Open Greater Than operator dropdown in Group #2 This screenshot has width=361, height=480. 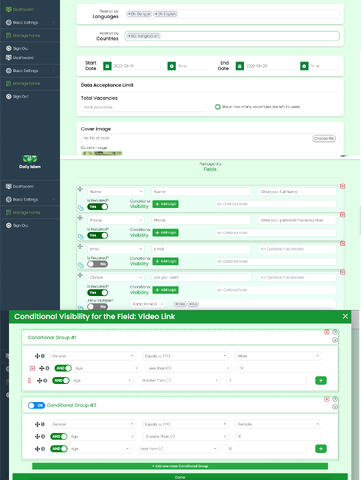point(185,436)
